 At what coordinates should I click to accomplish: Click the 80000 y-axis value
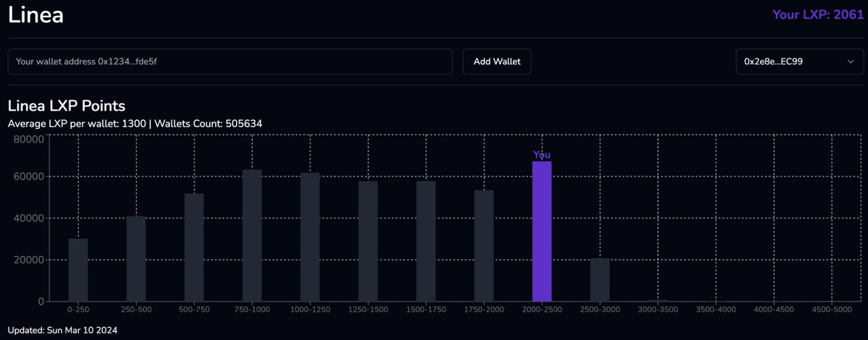click(x=29, y=139)
